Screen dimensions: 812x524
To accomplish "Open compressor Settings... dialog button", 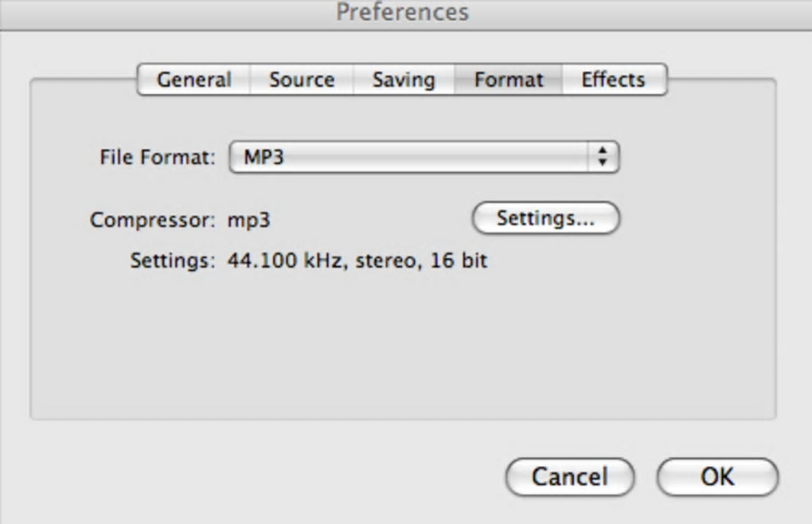I will [545, 218].
